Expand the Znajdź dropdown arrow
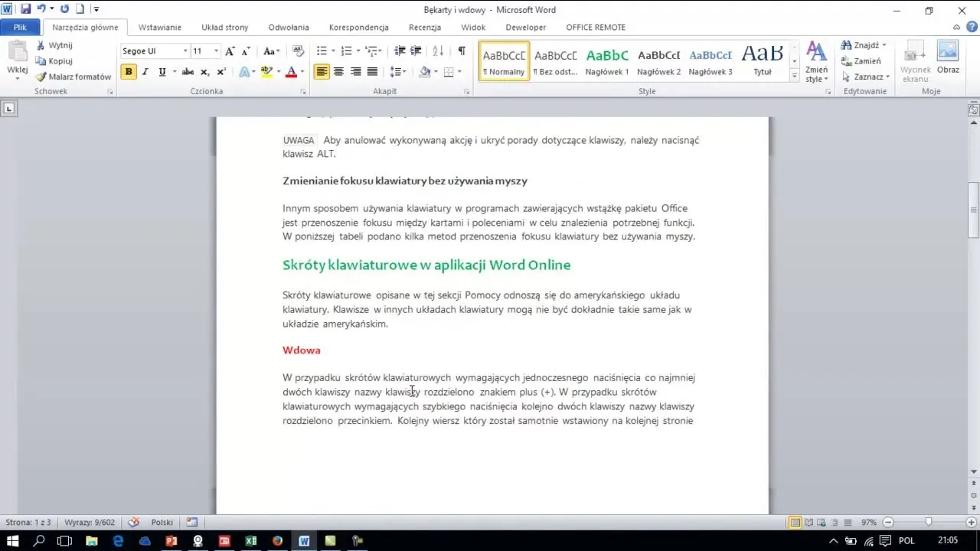This screenshot has width=980, height=551. 884,45
